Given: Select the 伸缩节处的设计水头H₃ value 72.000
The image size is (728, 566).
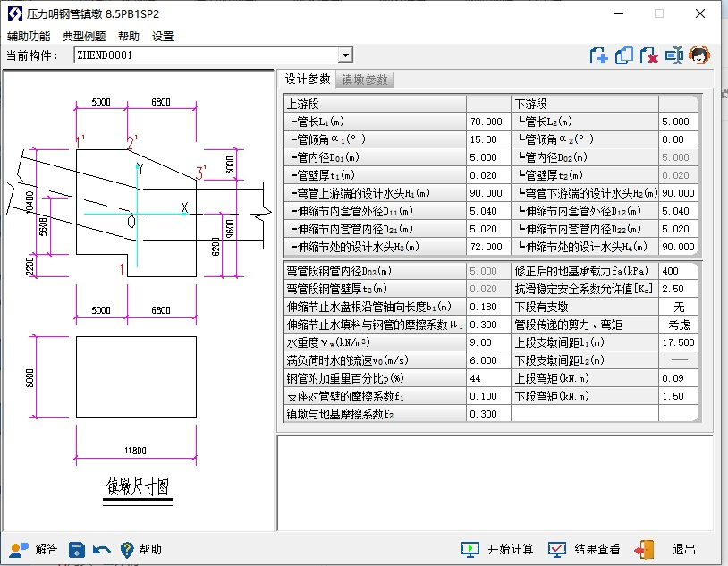Looking at the screenshot, I should coord(488,247).
